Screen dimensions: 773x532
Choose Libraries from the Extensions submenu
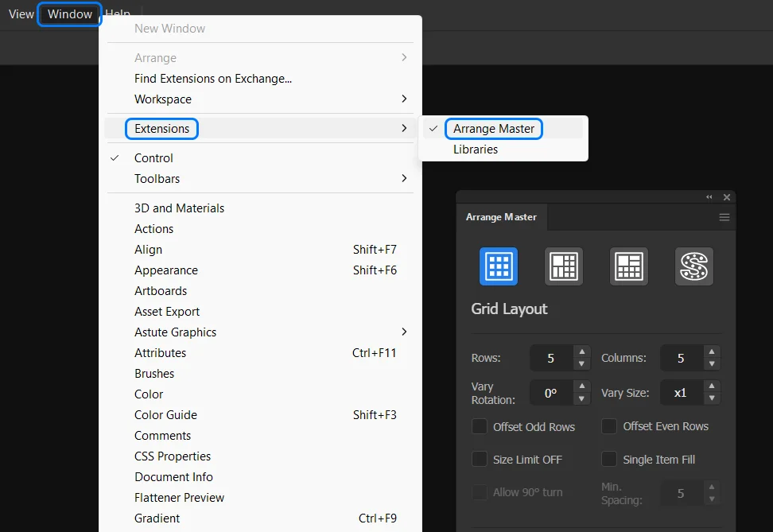[476, 150]
